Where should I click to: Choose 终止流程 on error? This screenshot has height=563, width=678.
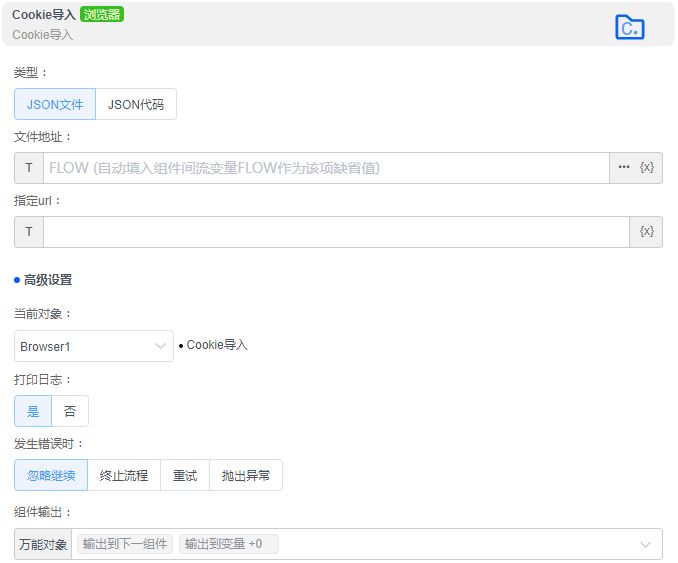pos(124,475)
